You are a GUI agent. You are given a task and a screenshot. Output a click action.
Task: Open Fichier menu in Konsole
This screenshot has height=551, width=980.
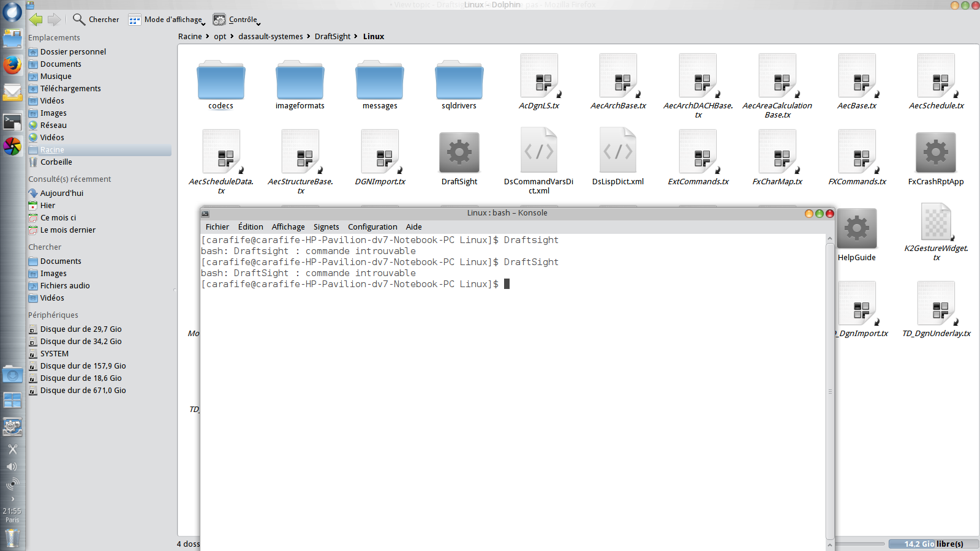coord(217,227)
